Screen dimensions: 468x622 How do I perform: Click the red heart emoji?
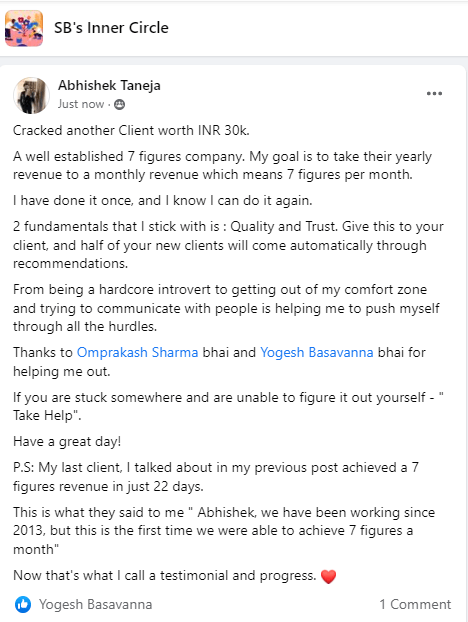coord(328,576)
